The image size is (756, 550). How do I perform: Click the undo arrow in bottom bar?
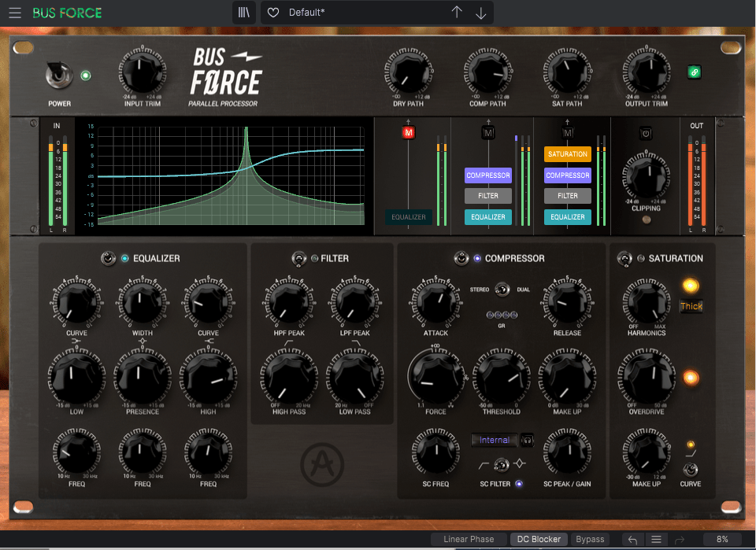[632, 539]
